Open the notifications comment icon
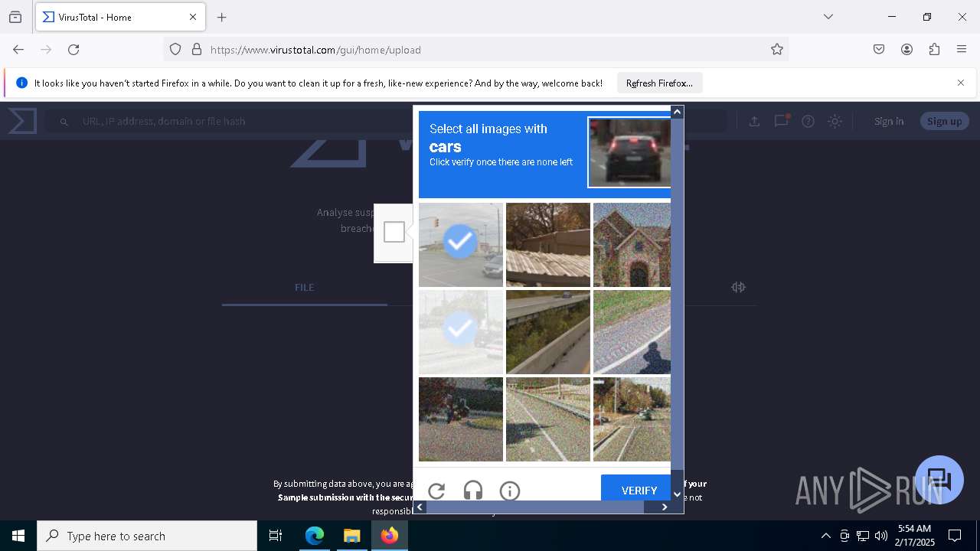The width and height of the screenshot is (980, 551). point(782,121)
